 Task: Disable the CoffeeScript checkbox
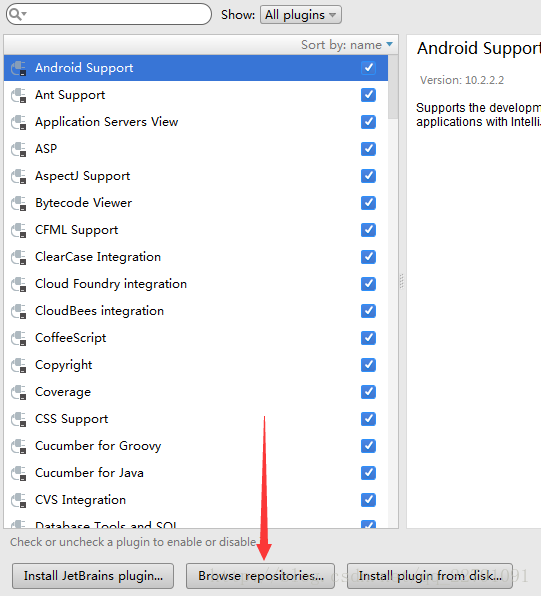point(368,338)
